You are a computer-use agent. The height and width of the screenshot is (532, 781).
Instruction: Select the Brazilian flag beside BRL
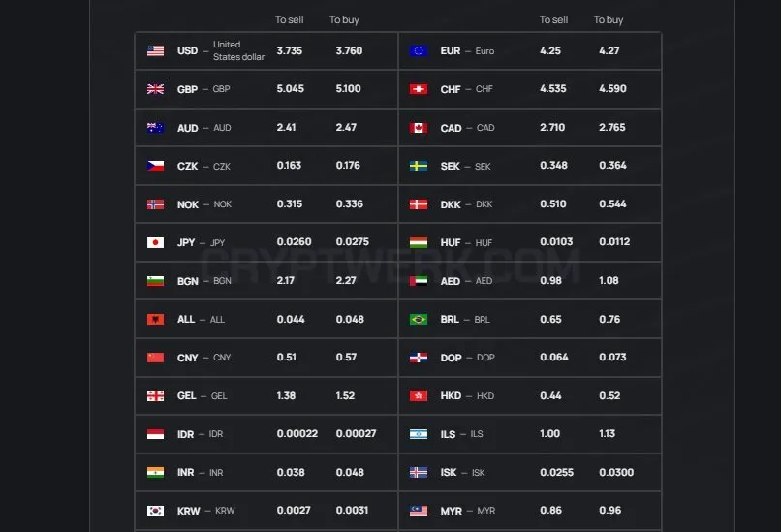pos(419,320)
